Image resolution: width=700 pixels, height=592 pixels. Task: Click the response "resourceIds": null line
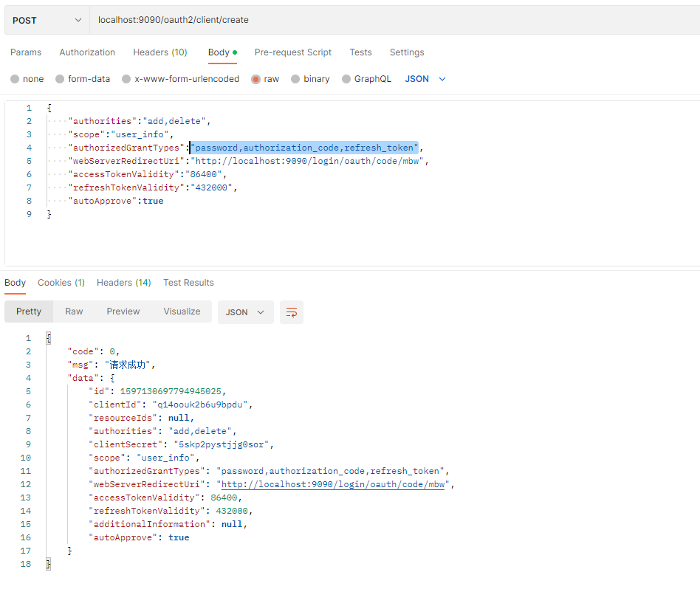pos(141,418)
